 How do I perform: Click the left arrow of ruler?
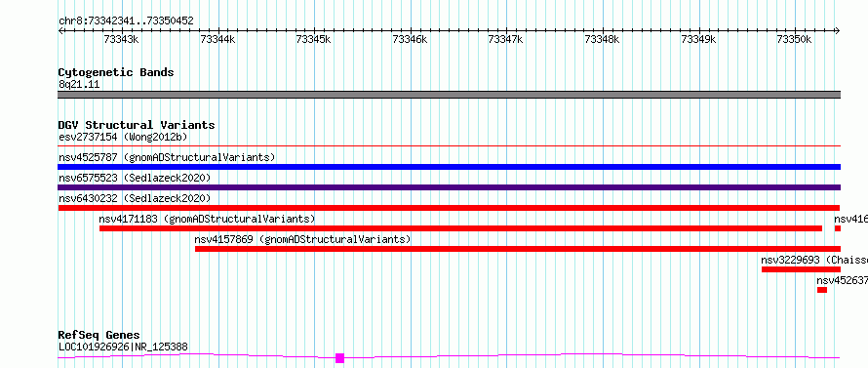(x=60, y=31)
